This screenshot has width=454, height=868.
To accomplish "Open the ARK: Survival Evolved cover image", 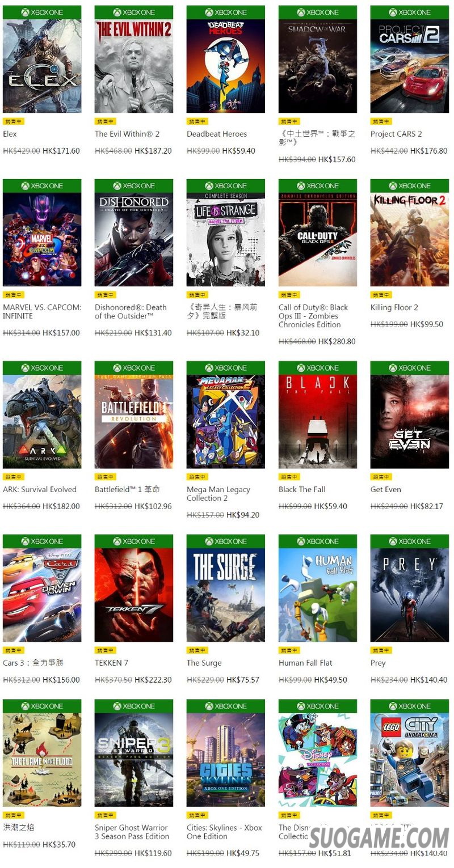I will tap(42, 415).
